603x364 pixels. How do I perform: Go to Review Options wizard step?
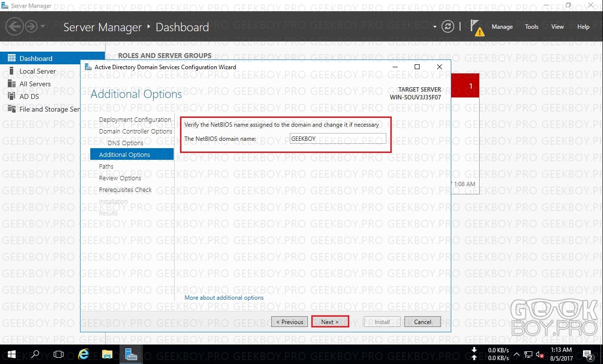pyautogui.click(x=120, y=178)
